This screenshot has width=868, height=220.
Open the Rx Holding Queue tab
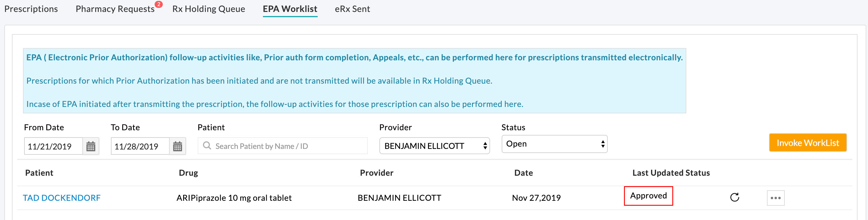pos(208,9)
